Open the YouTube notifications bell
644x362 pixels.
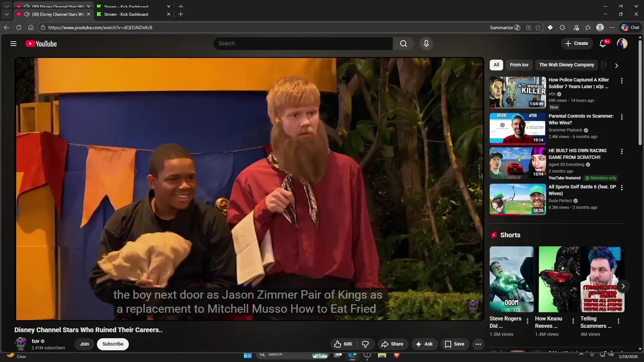point(603,44)
